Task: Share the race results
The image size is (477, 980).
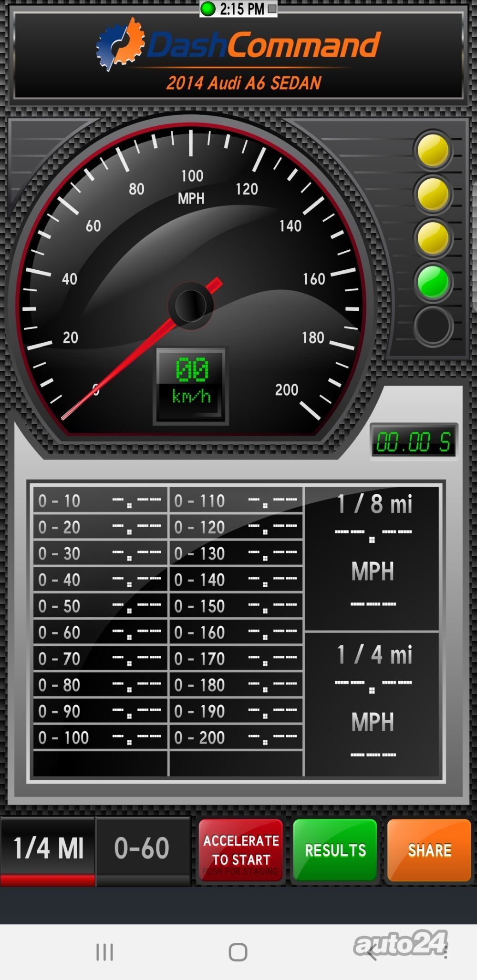Action: coord(429,850)
